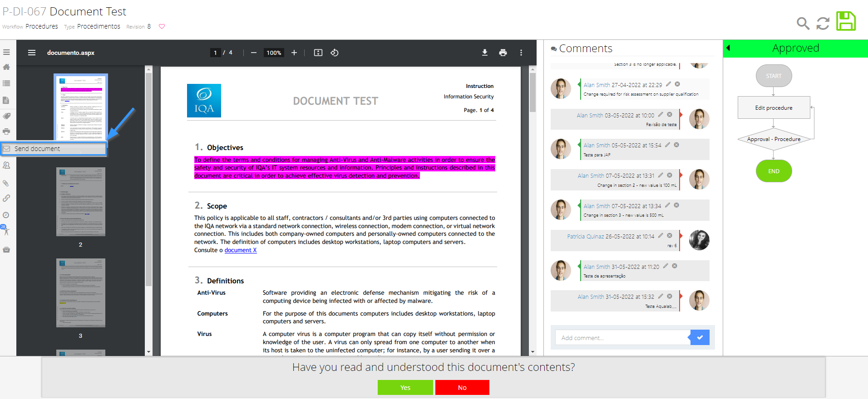Click the search magnifier icon
Viewport: 868px width, 399px height.
point(803,23)
